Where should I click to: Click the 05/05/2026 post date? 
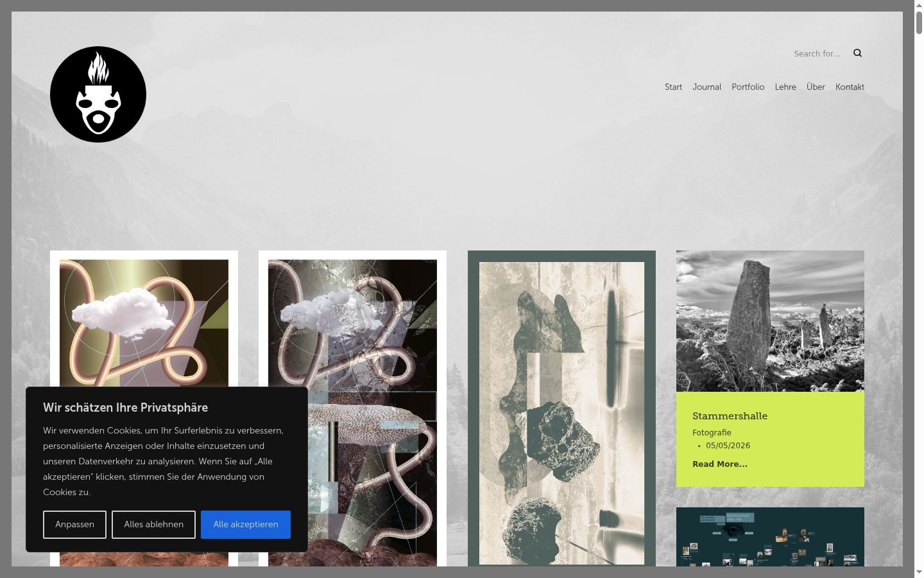point(728,446)
